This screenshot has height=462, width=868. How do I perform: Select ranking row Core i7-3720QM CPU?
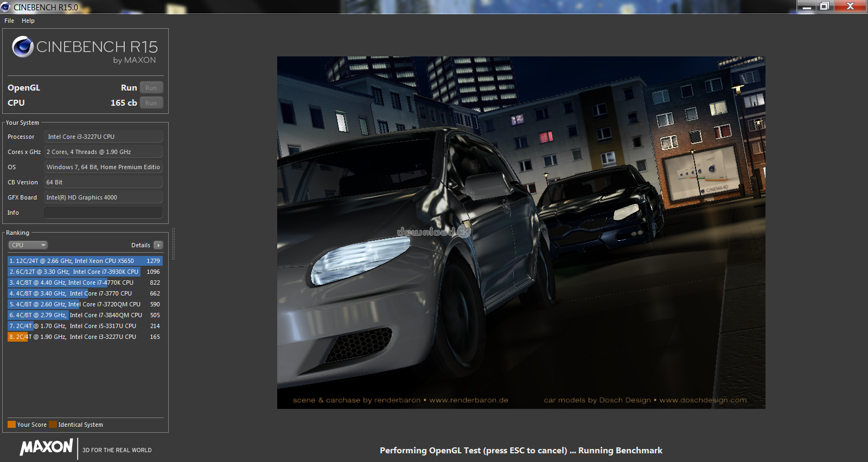point(85,304)
